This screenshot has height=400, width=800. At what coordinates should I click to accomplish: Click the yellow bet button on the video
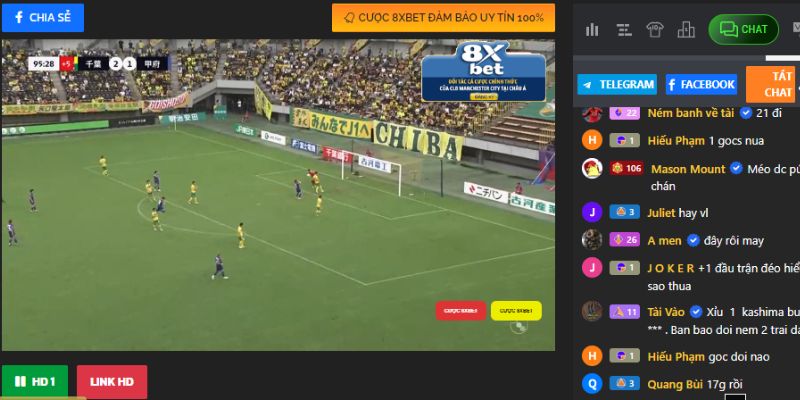[x=516, y=311]
